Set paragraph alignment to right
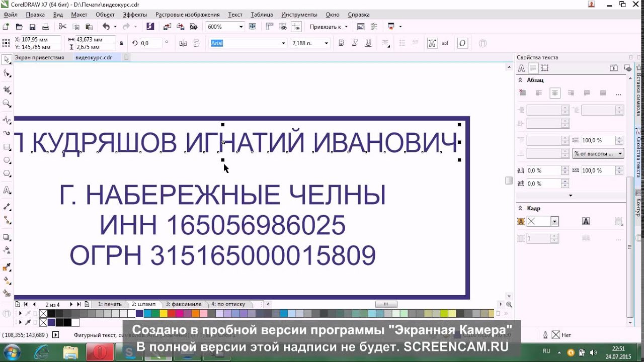Image resolution: width=644 pixels, height=362 pixels. pyautogui.click(x=571, y=93)
